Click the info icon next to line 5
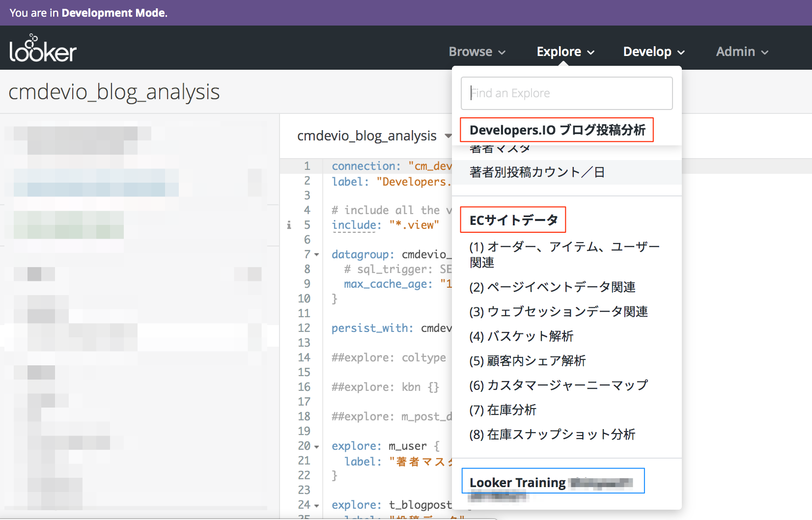Image resolution: width=812 pixels, height=520 pixels. point(289,224)
